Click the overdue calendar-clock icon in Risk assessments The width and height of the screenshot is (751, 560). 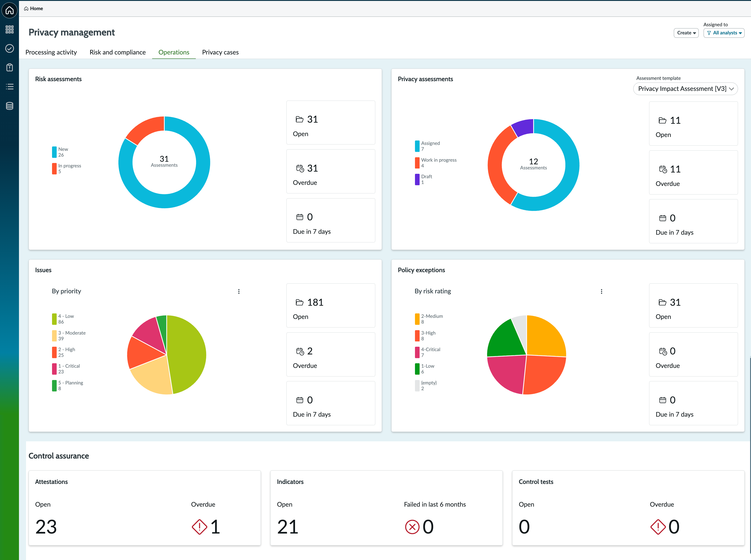pos(300,169)
